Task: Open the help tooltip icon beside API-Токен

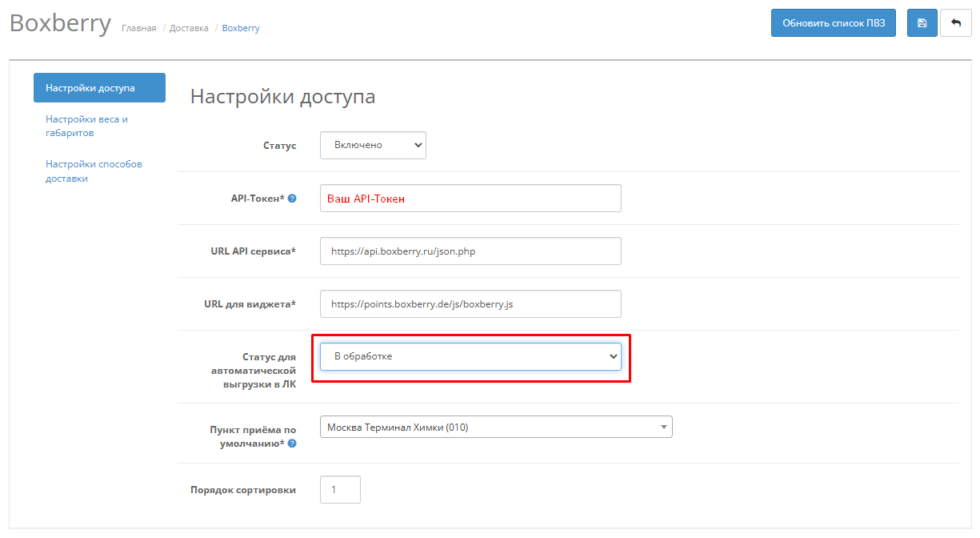Action: (292, 199)
